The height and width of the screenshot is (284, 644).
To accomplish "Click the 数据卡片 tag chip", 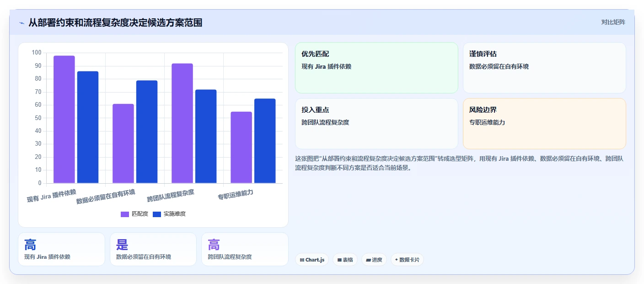I will [x=407, y=260].
